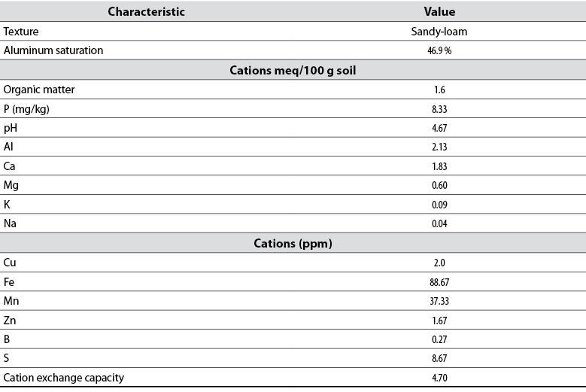Click the Na value 0.04
The height and width of the screenshot is (392, 586).
[x=440, y=223]
